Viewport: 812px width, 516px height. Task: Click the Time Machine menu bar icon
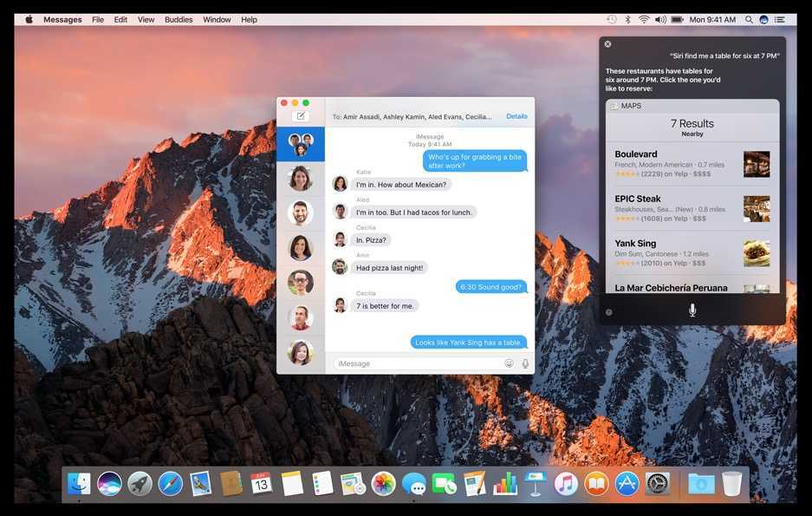tap(612, 20)
